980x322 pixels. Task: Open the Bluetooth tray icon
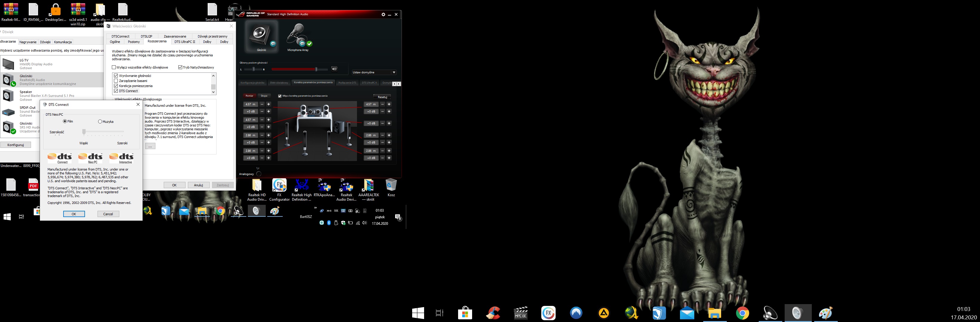[329, 223]
